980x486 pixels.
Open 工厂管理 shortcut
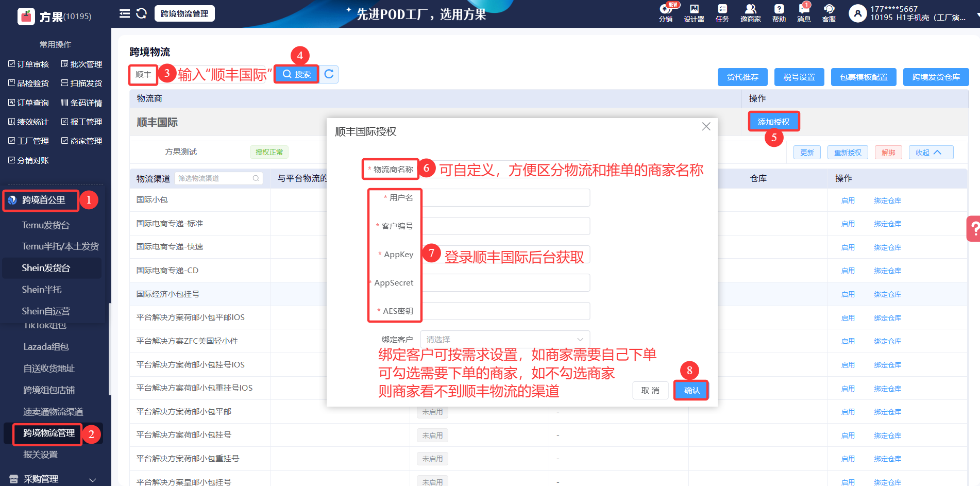[29, 141]
